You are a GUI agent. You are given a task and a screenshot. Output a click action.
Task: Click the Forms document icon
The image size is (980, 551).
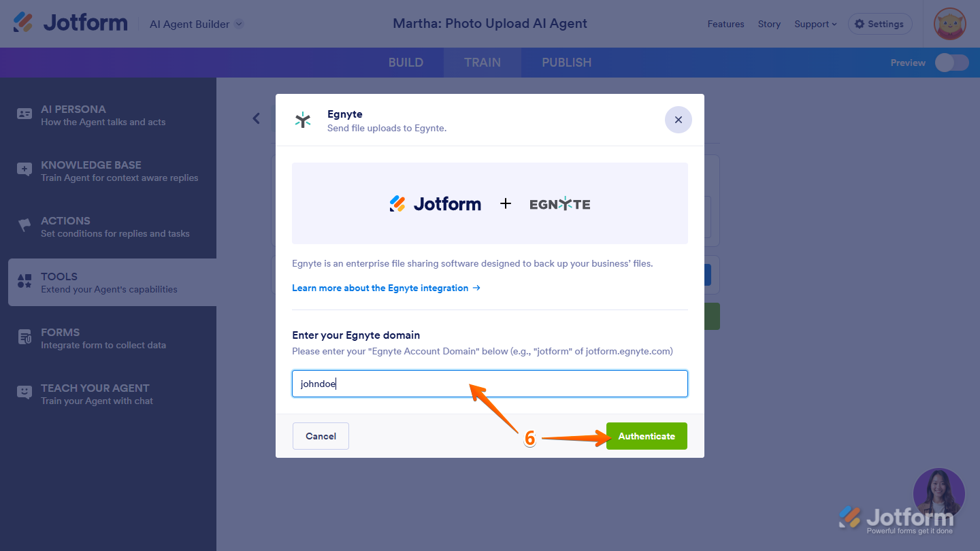coord(24,337)
